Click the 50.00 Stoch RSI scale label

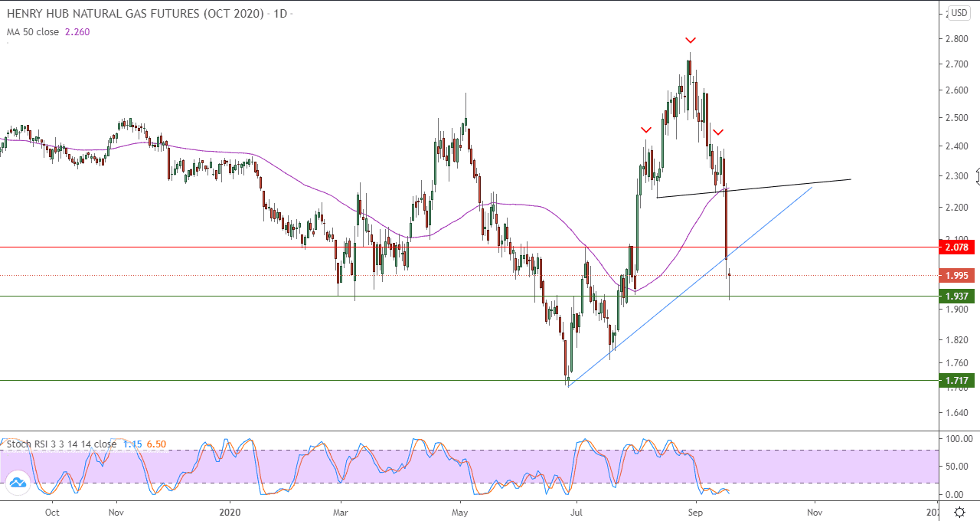point(959,466)
